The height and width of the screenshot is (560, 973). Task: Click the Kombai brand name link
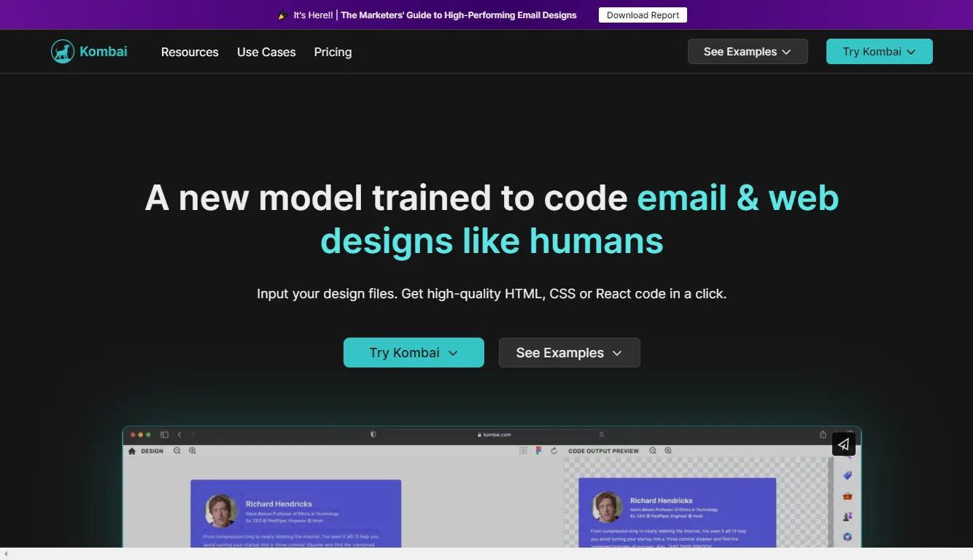(104, 51)
